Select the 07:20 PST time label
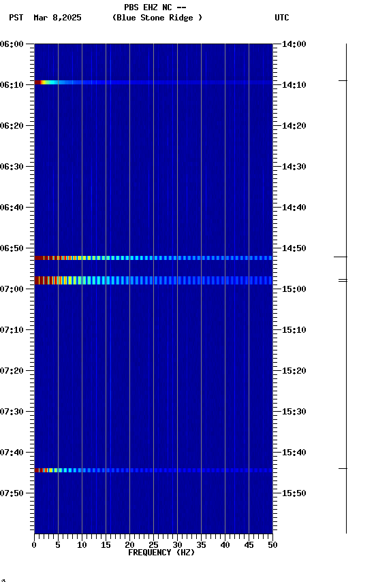 click(x=12, y=372)
